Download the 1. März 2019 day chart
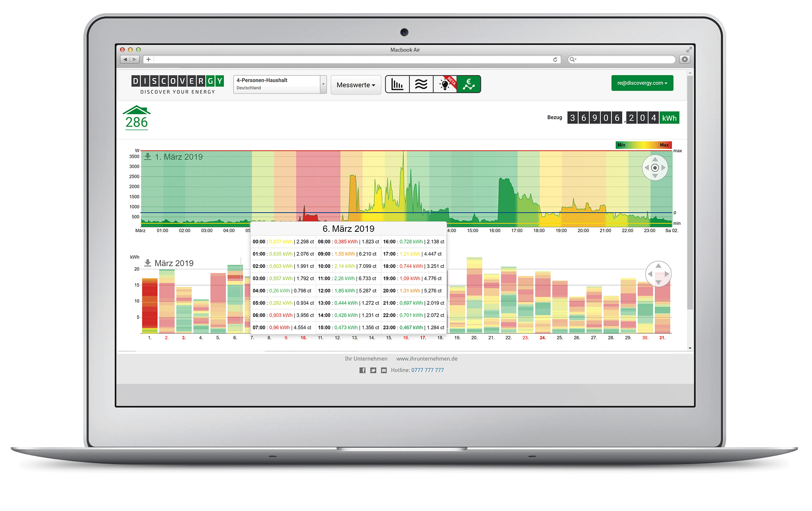 (x=148, y=157)
